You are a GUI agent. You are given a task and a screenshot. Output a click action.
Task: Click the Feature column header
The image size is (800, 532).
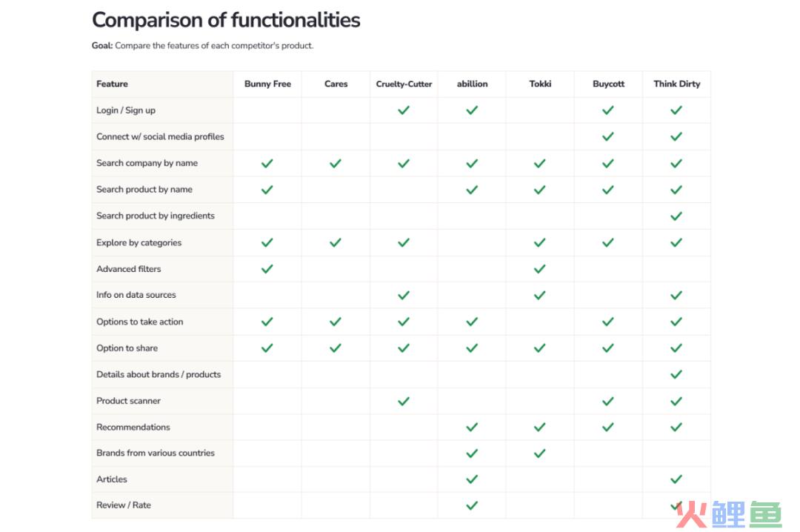tap(113, 84)
